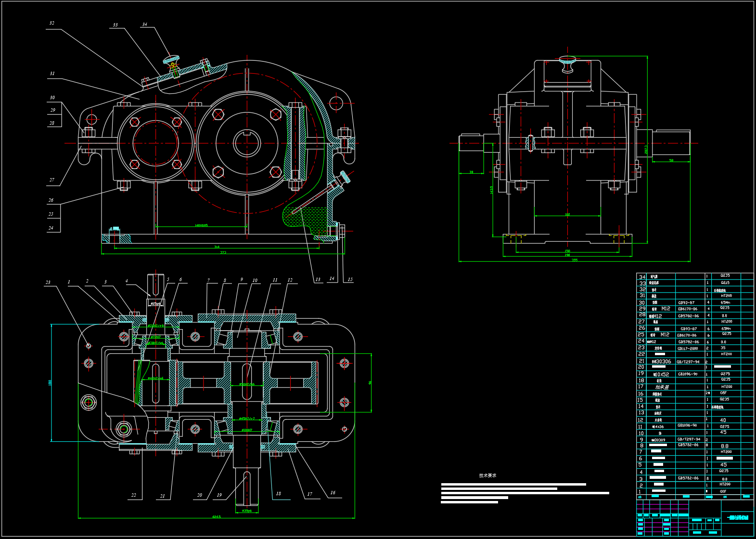Select part callout number 19
The image size is (756, 539).
pos(219,495)
